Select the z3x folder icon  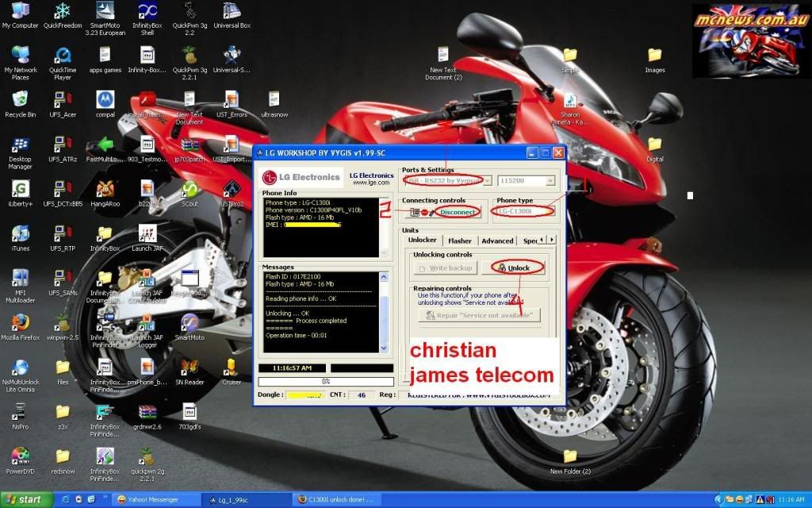pyautogui.click(x=63, y=417)
